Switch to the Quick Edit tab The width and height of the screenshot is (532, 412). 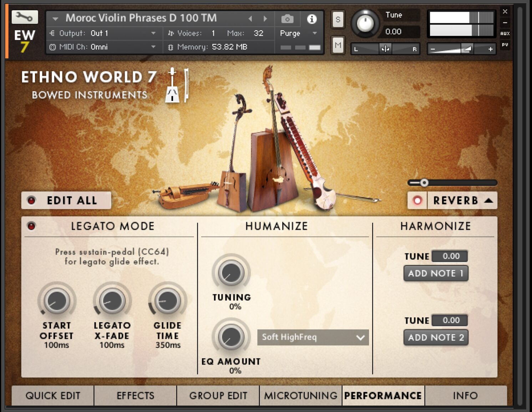(53, 396)
